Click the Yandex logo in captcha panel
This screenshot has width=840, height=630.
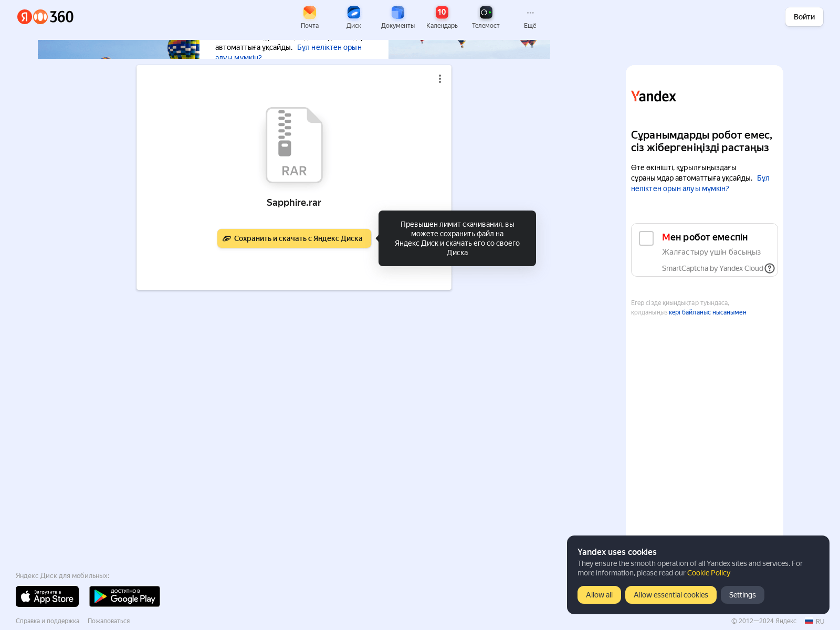(654, 97)
